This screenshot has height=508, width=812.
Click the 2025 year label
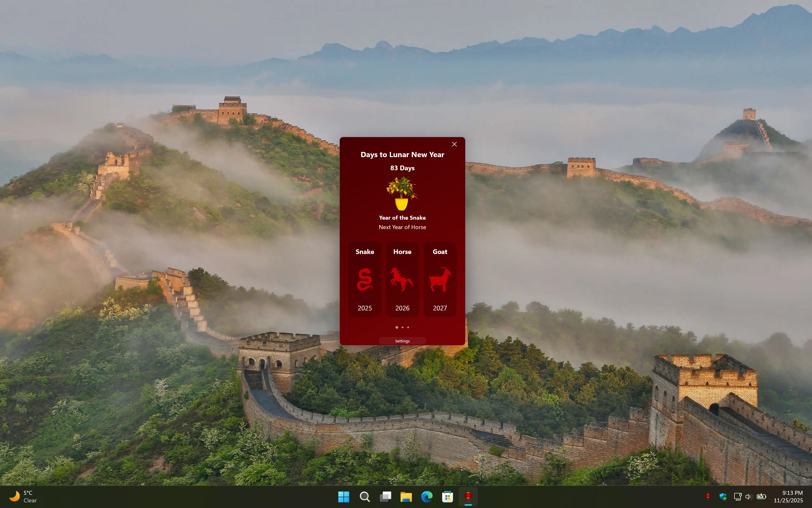pos(365,308)
